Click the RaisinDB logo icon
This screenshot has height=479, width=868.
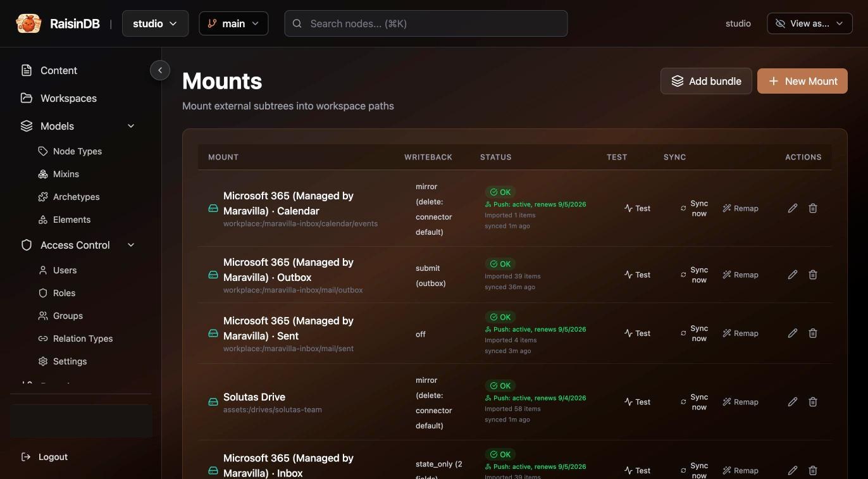(x=28, y=23)
